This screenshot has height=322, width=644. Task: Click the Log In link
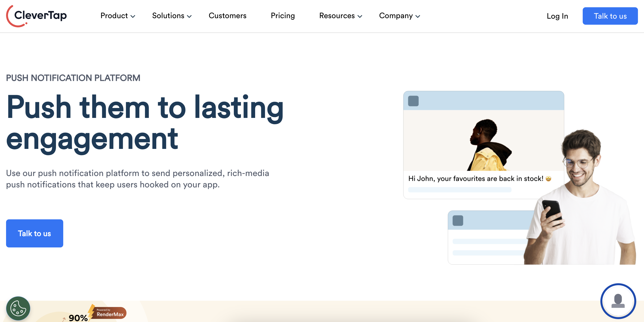coord(557,16)
